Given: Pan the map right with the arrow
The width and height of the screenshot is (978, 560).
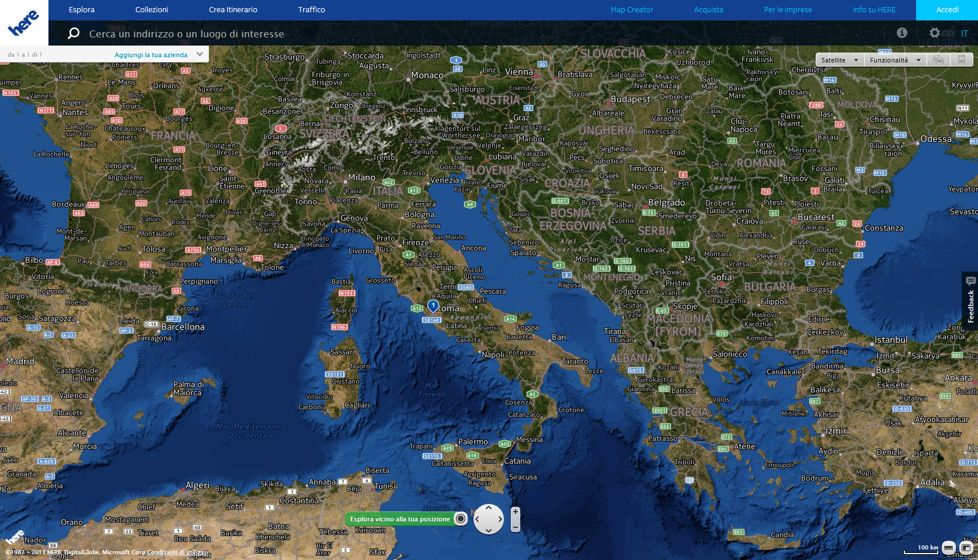Looking at the screenshot, I should [500, 519].
